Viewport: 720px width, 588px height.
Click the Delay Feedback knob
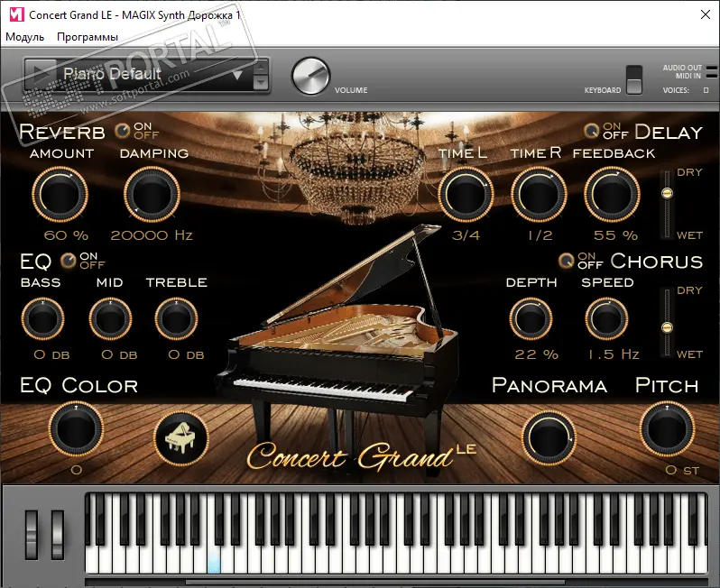[612, 194]
